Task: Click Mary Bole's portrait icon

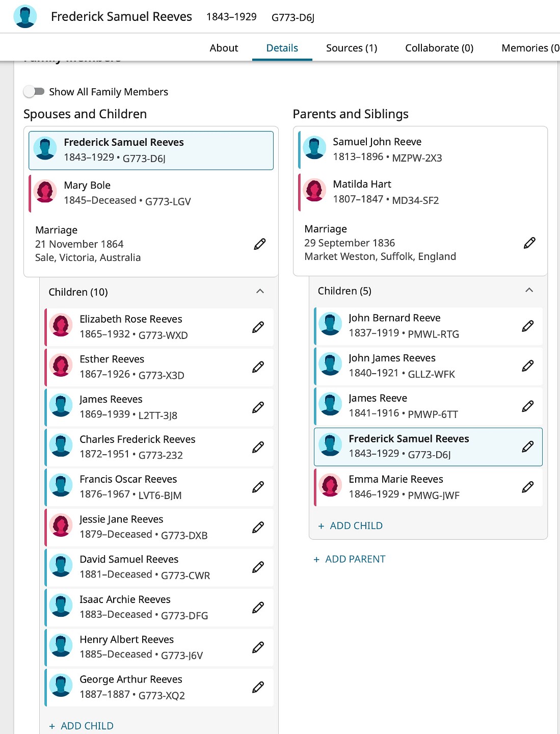Action: click(45, 192)
